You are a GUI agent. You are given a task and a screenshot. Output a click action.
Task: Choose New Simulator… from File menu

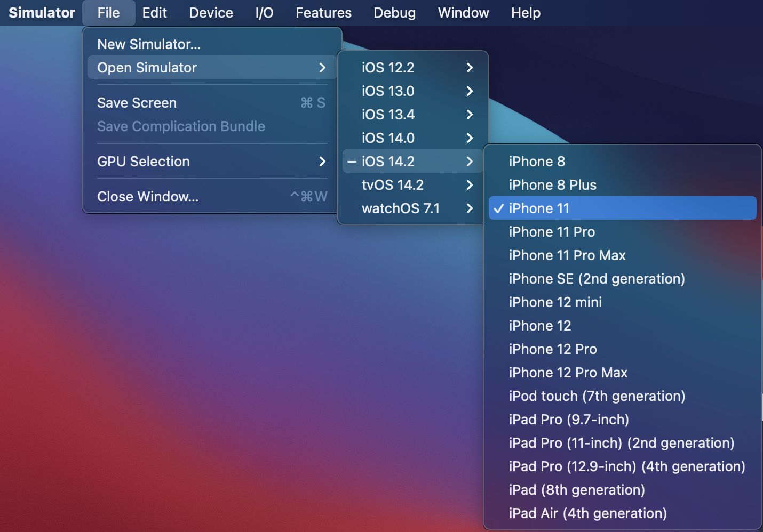(212, 44)
